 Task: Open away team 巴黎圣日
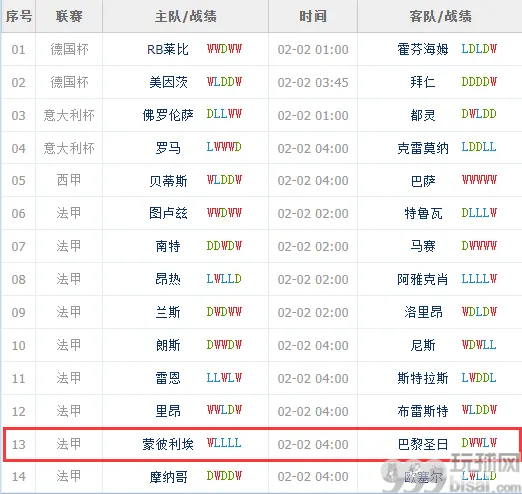423,444
